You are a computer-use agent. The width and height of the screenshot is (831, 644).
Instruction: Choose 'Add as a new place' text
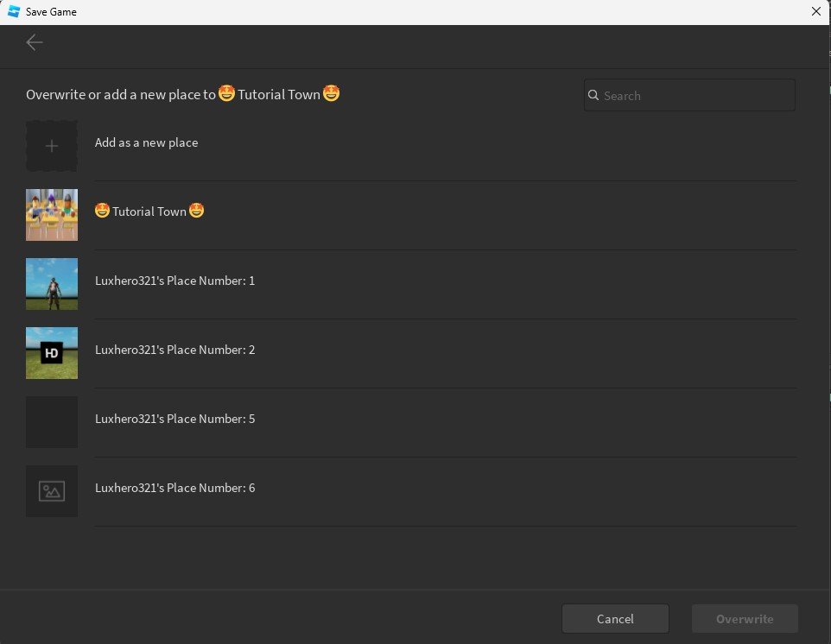pos(146,142)
